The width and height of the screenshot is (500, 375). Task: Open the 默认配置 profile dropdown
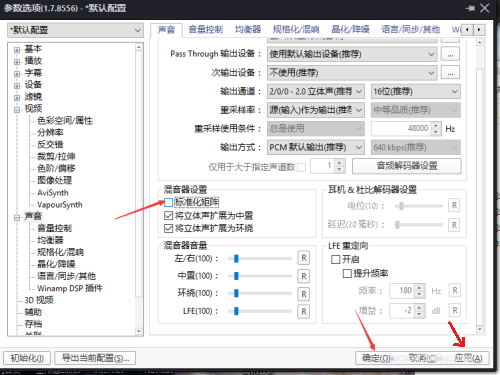[x=75, y=30]
